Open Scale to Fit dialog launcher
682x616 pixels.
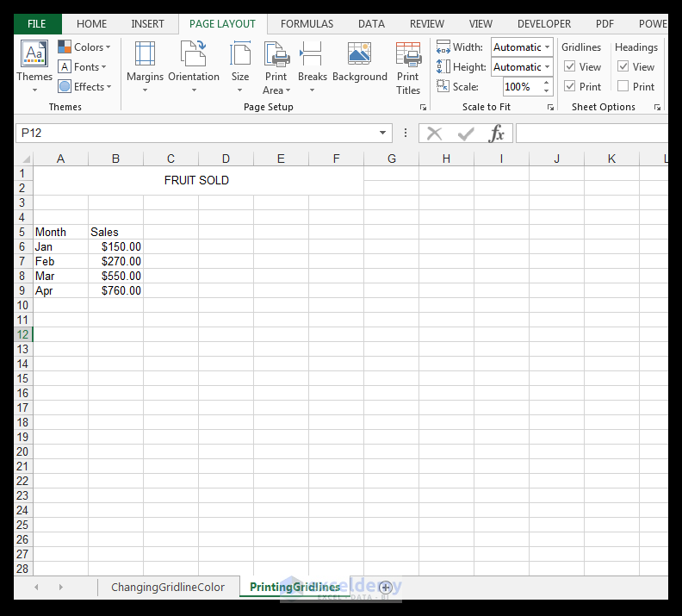click(550, 107)
